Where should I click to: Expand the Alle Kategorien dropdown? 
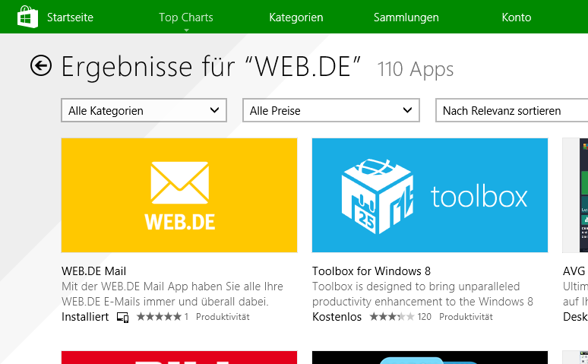[x=144, y=110]
